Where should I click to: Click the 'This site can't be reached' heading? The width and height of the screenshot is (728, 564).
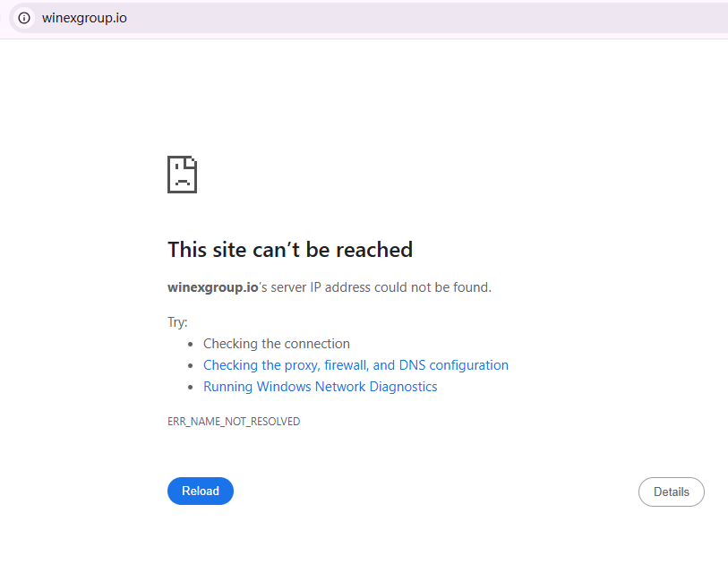pos(290,250)
